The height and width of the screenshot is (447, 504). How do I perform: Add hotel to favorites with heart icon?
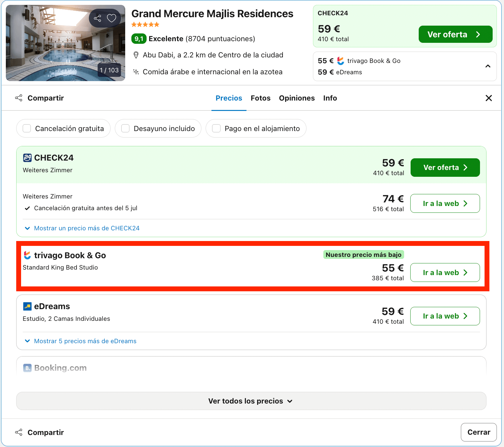pyautogui.click(x=112, y=18)
